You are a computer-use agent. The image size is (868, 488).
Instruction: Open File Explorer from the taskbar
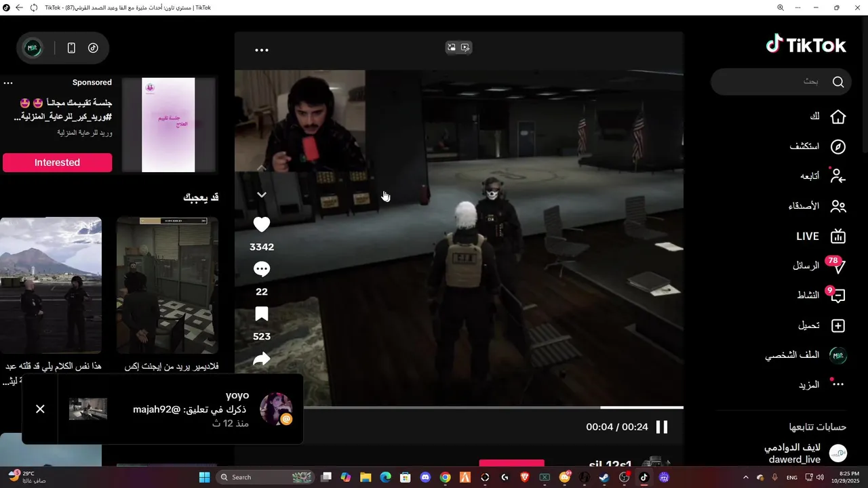point(366,477)
